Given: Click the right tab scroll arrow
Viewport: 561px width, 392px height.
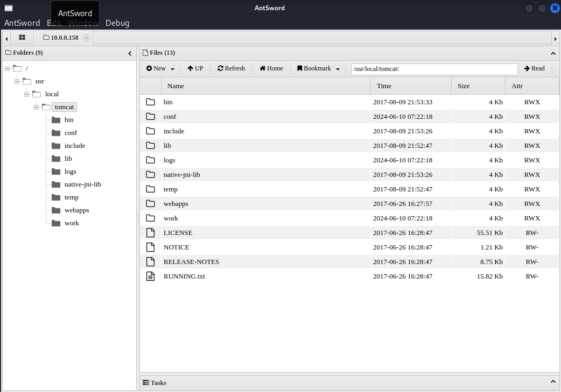Looking at the screenshot, I should pyautogui.click(x=555, y=39).
